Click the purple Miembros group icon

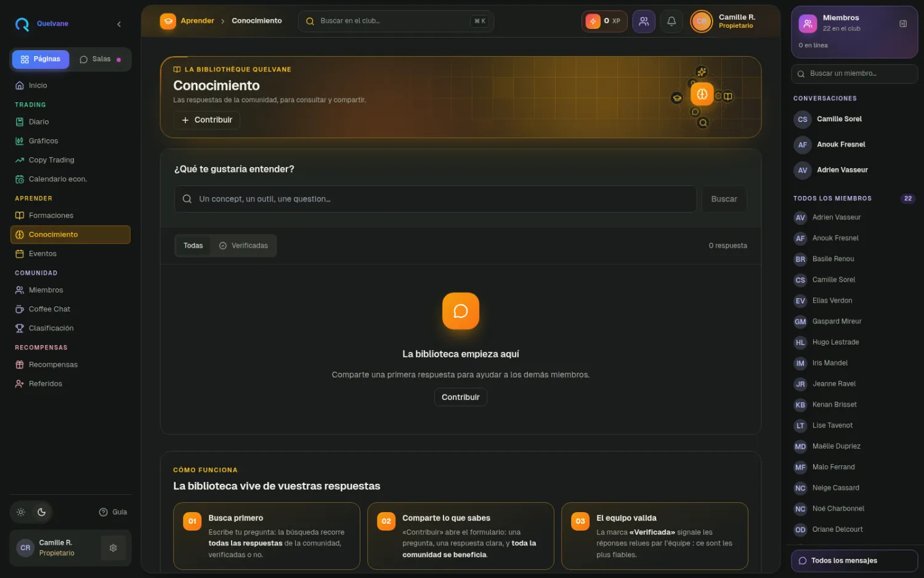808,24
